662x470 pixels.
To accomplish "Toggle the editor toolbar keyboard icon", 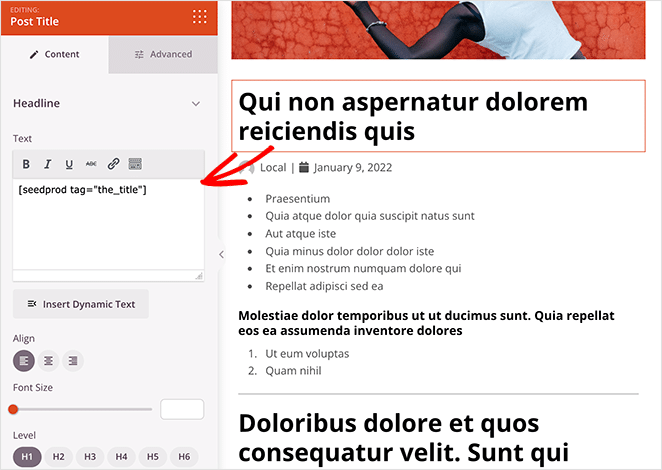I will [x=135, y=164].
